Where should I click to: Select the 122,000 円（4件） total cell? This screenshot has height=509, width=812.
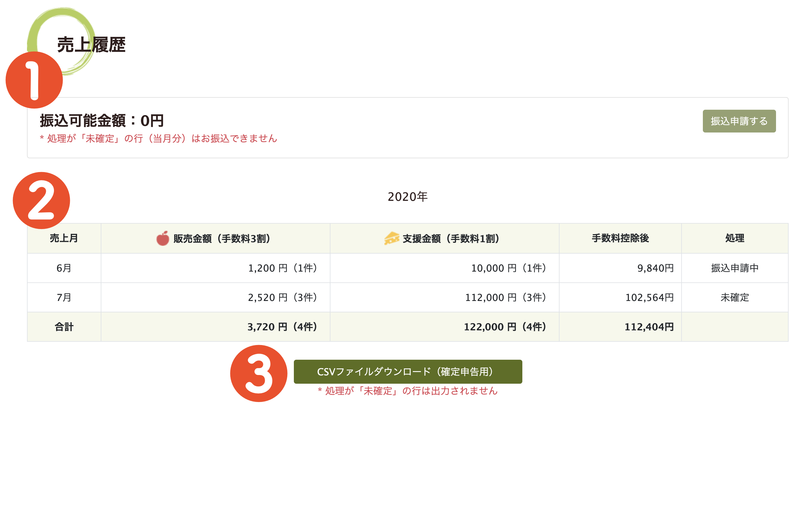[444, 326]
